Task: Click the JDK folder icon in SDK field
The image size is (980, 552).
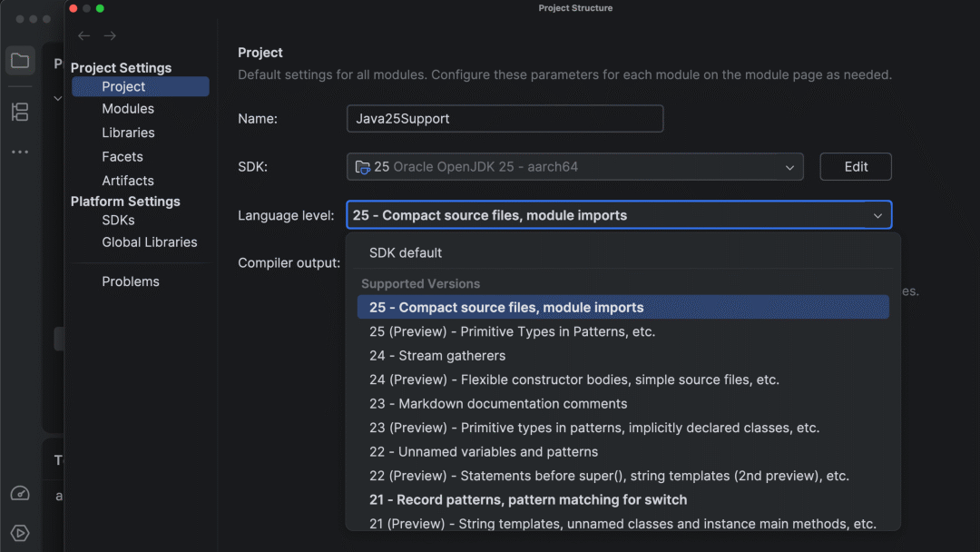Action: [x=363, y=167]
